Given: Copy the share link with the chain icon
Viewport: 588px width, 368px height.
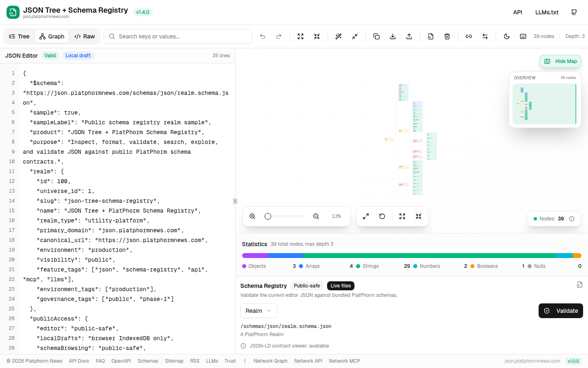Looking at the screenshot, I should click(x=469, y=36).
